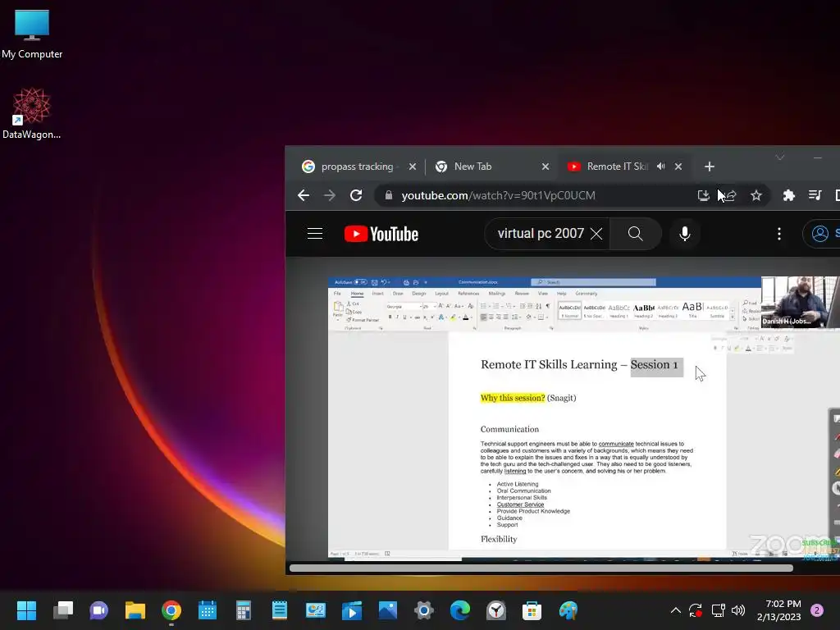Image resolution: width=840 pixels, height=630 pixels.
Task: Open the Calculator app on taskbar
Action: 244,610
